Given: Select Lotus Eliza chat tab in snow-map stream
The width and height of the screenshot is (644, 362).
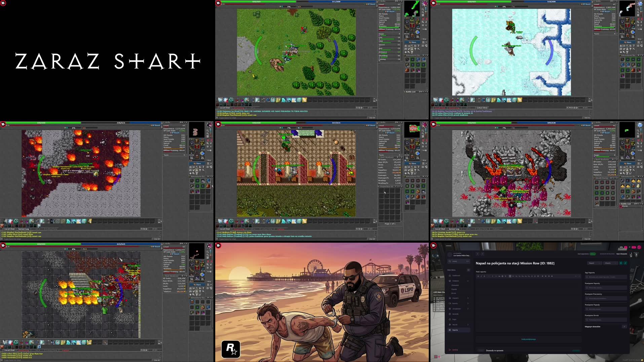Looking at the screenshot, I should 482,108.
